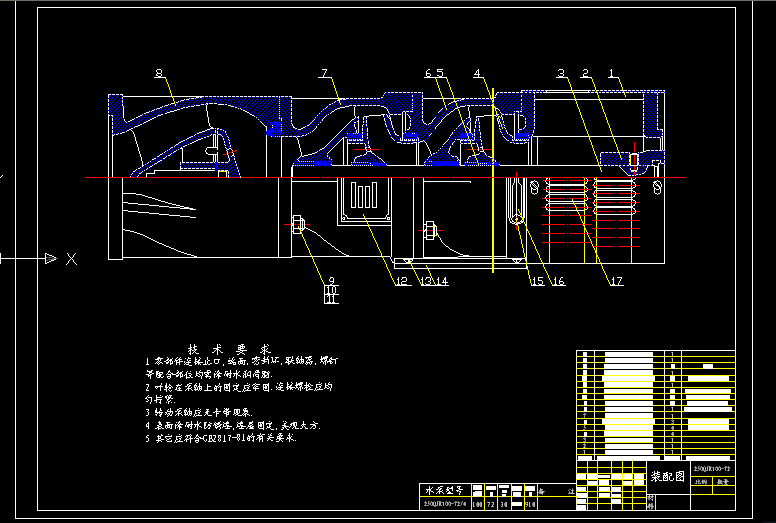This screenshot has height=523, width=776.
Task: Select part callout number 12
Action: [402, 282]
